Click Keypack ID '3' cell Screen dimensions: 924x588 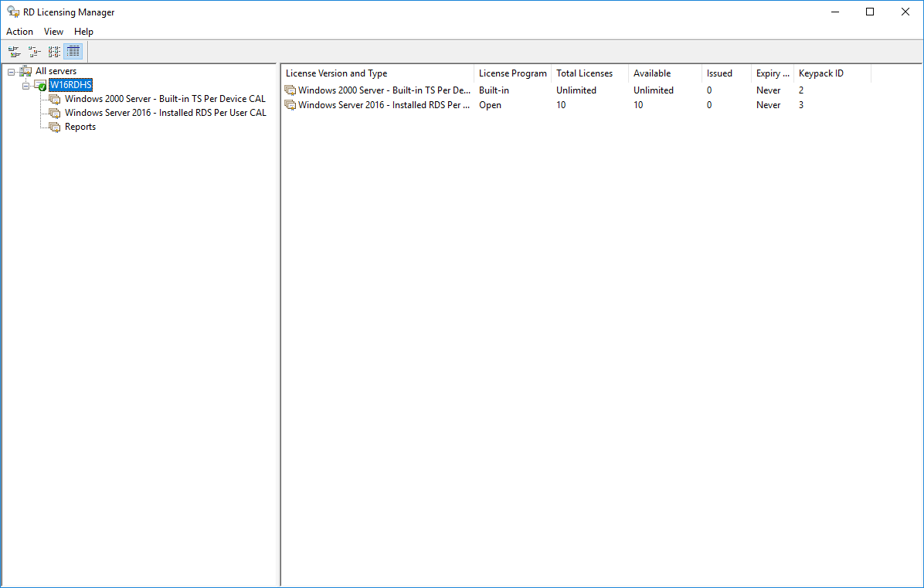coord(801,105)
